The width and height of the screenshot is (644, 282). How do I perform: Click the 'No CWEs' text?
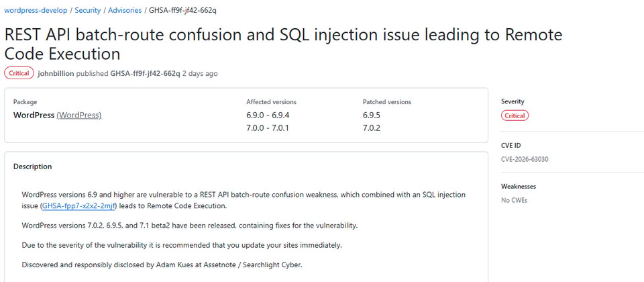point(515,201)
